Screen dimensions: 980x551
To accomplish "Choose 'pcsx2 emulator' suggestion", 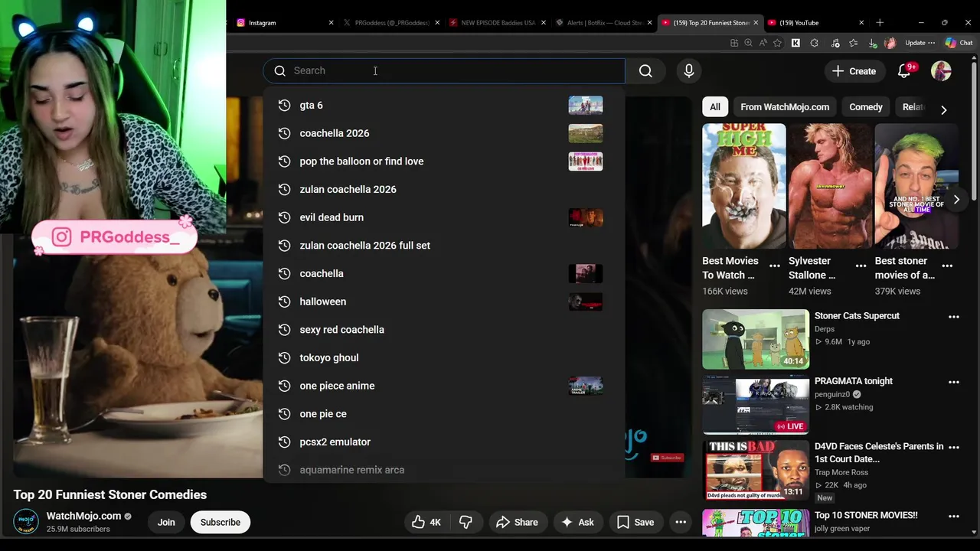I will coord(444,442).
